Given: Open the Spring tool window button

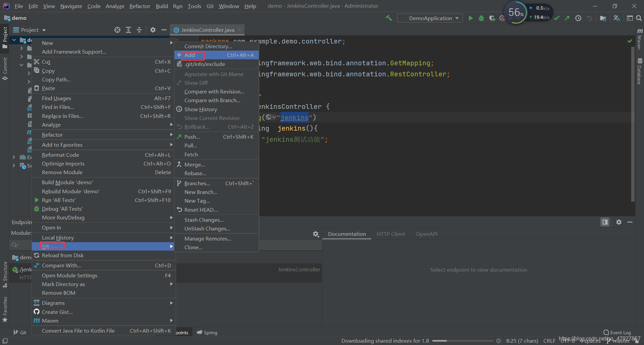Looking at the screenshot, I should [x=207, y=332].
